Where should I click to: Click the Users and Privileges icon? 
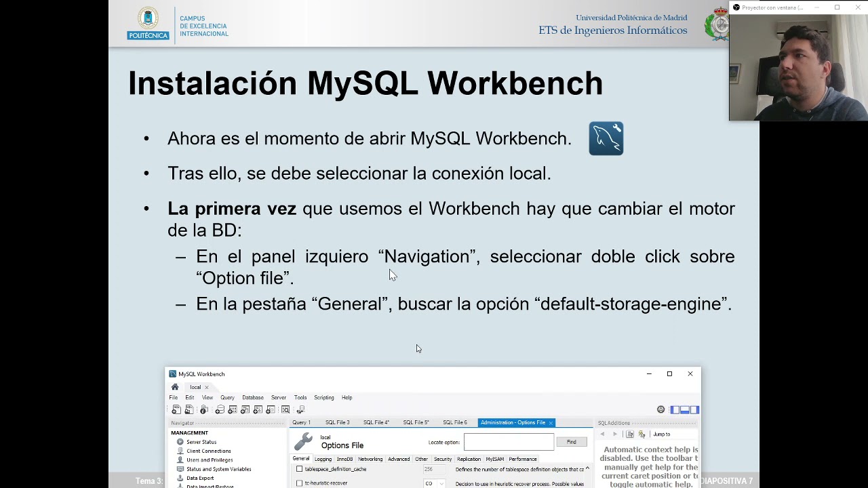pyautogui.click(x=180, y=460)
